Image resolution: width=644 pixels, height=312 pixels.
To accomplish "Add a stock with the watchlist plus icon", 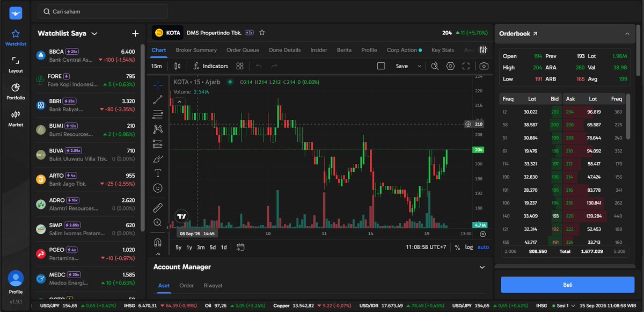I will tap(135, 33).
